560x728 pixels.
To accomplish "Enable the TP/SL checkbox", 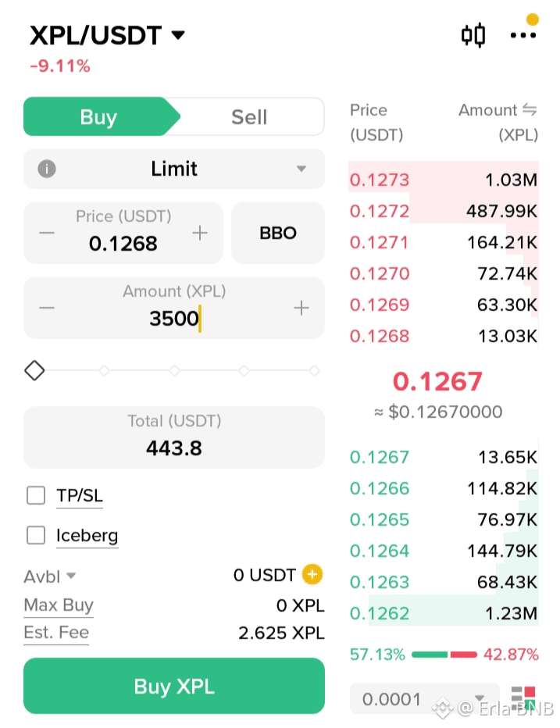I will pyautogui.click(x=36, y=495).
